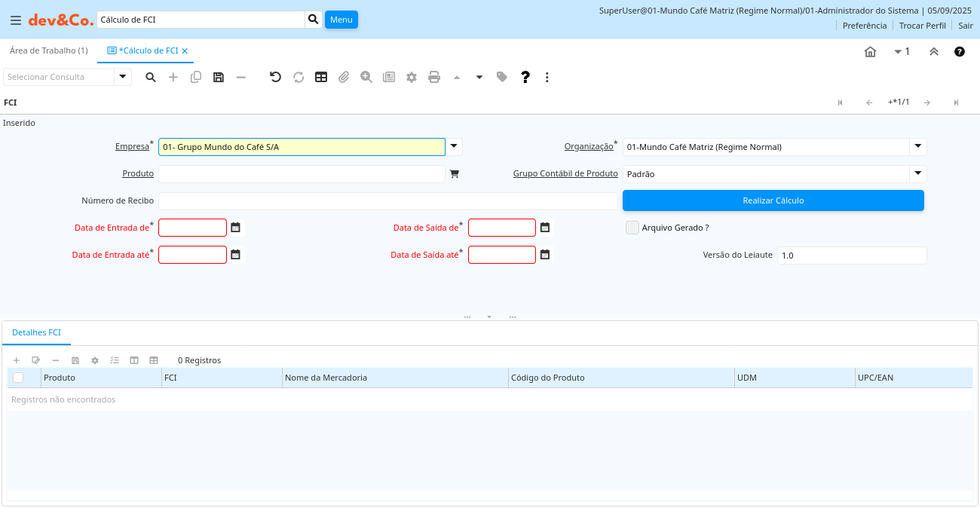Click the home icon at top right

click(x=870, y=52)
